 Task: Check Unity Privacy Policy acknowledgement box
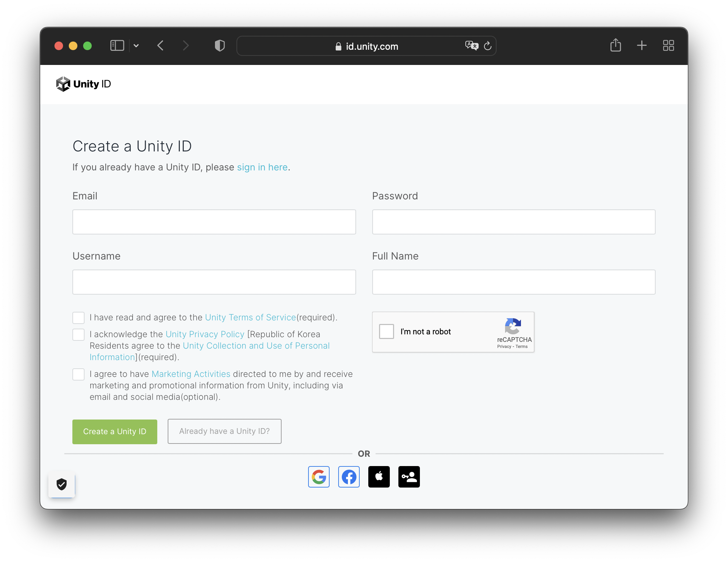click(x=78, y=334)
